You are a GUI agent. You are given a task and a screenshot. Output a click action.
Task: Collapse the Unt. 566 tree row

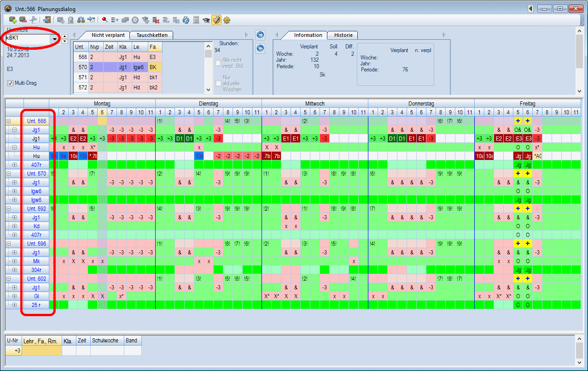point(9,121)
